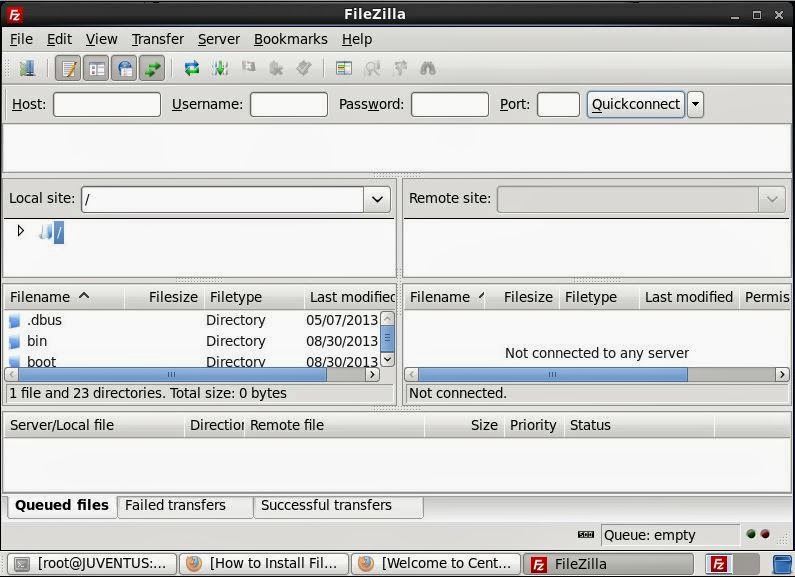
Task: Open the Server menu
Action: coord(219,39)
